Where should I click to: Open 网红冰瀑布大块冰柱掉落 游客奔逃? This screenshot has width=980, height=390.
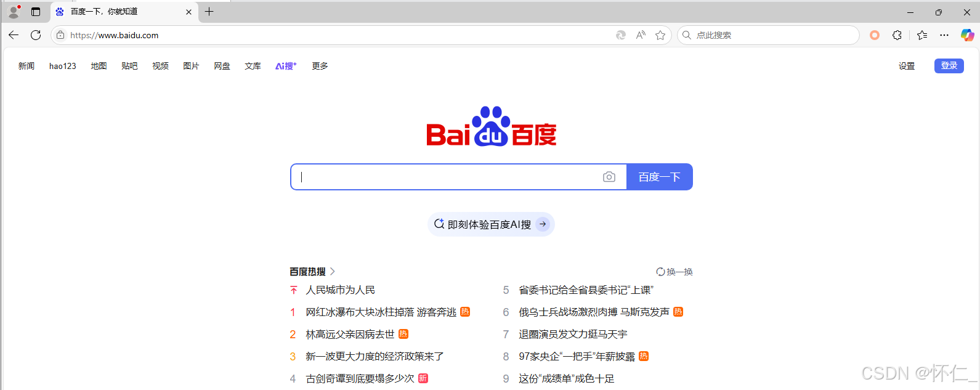(x=381, y=312)
